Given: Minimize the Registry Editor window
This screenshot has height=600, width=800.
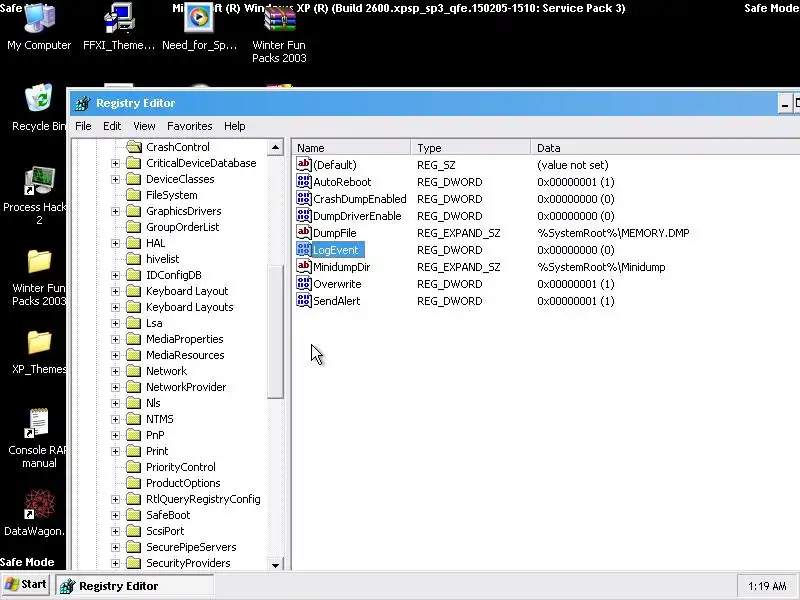Looking at the screenshot, I should pyautogui.click(x=785, y=104).
